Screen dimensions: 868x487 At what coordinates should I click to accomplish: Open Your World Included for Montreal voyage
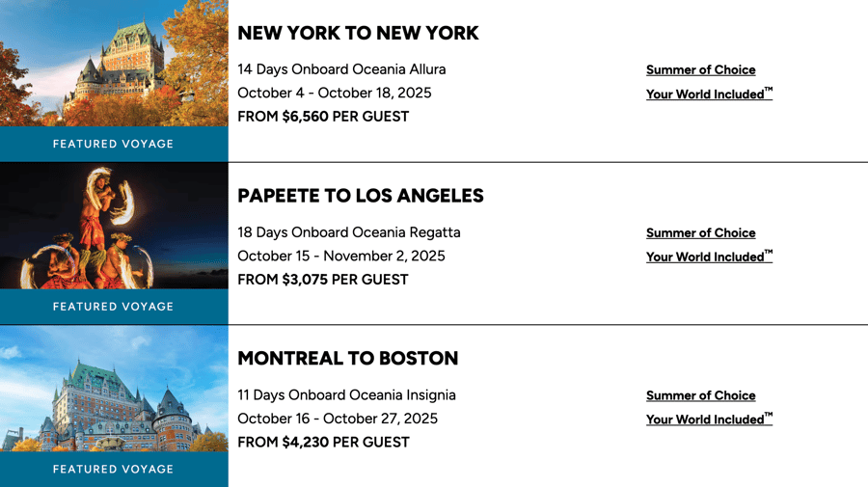click(709, 419)
